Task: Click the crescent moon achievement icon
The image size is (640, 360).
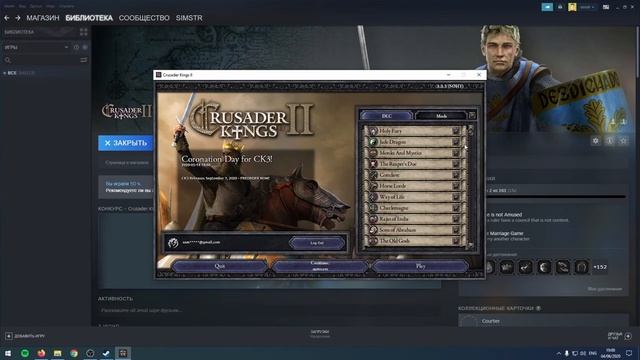Action: point(544,267)
